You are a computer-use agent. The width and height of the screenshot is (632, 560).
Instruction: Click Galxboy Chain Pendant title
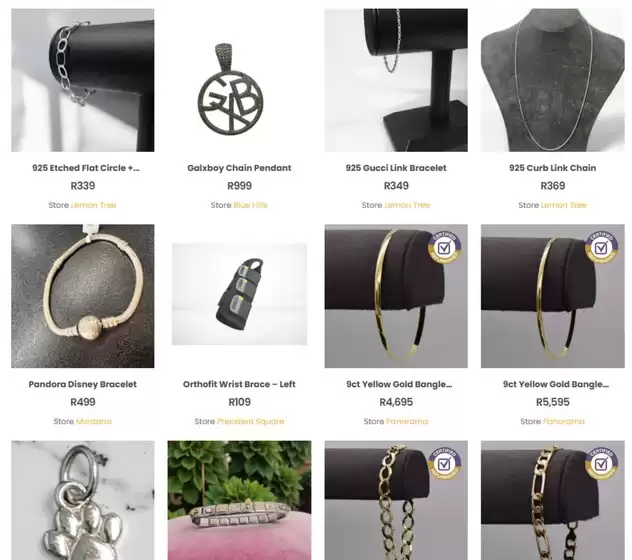[239, 168]
